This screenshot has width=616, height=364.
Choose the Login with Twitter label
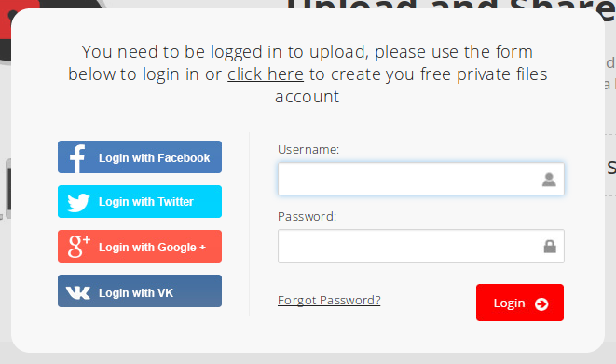pos(145,202)
